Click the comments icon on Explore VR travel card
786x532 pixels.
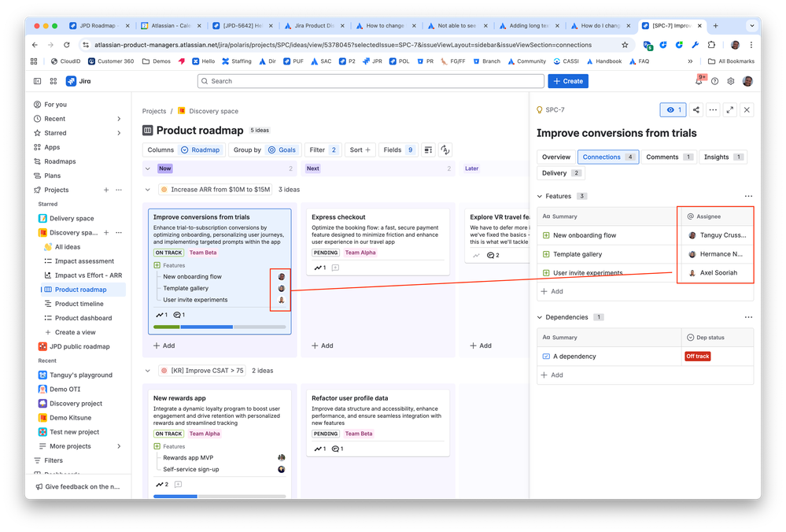(493, 255)
